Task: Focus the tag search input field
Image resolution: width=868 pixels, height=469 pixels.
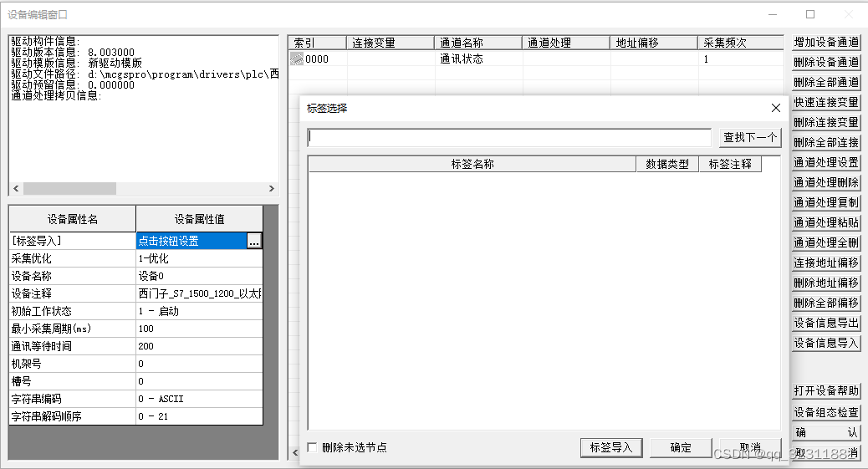Action: (x=508, y=137)
